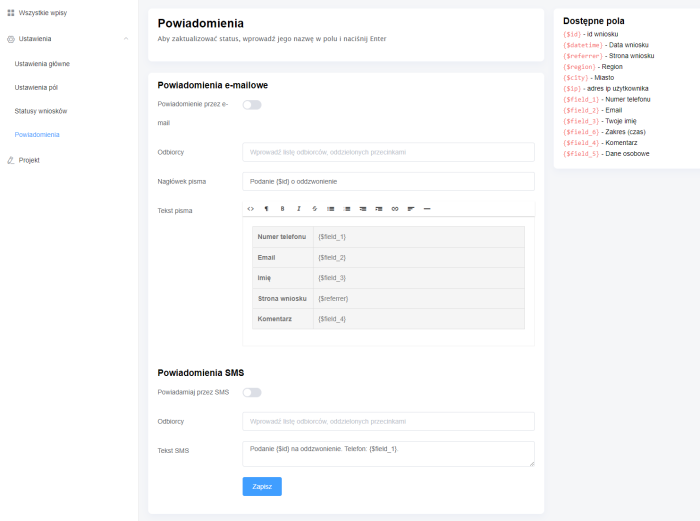Click the {$referrer} tag in Dostępne pola
The width and height of the screenshot is (700, 521).
[583, 56]
